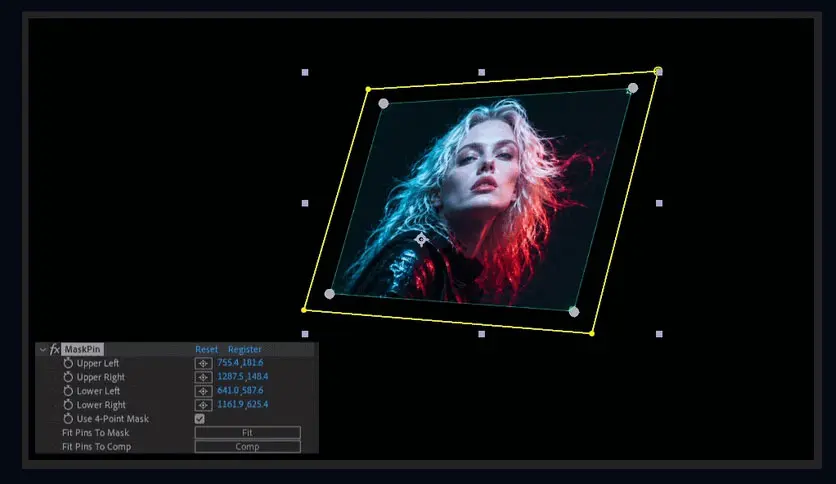
Task: Click the bottom-center layer bounding box handle
Action: pyautogui.click(x=481, y=334)
